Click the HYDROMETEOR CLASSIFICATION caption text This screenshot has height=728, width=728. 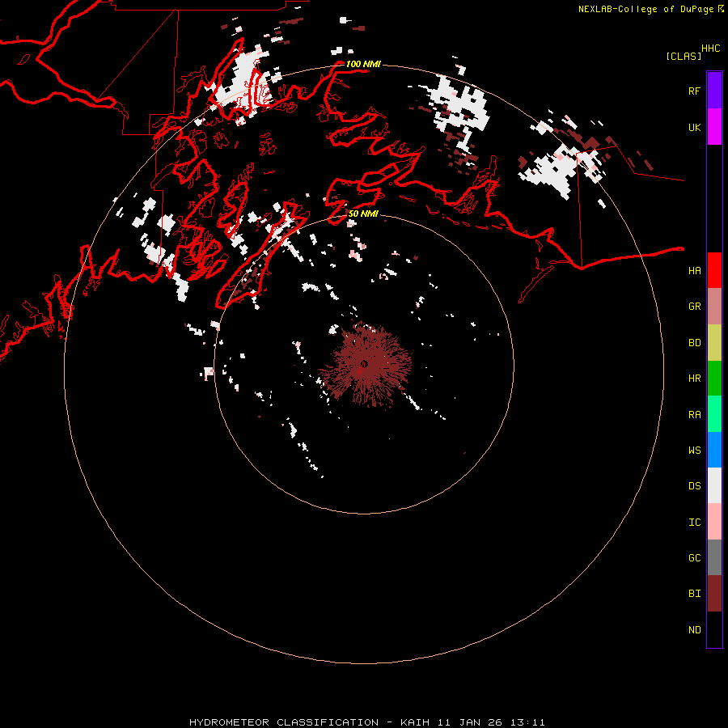284,722
